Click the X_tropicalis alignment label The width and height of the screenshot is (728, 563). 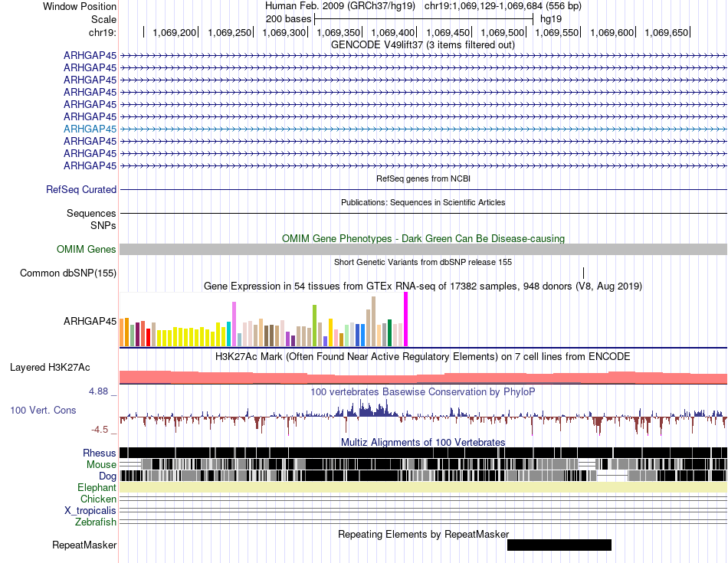coord(90,511)
